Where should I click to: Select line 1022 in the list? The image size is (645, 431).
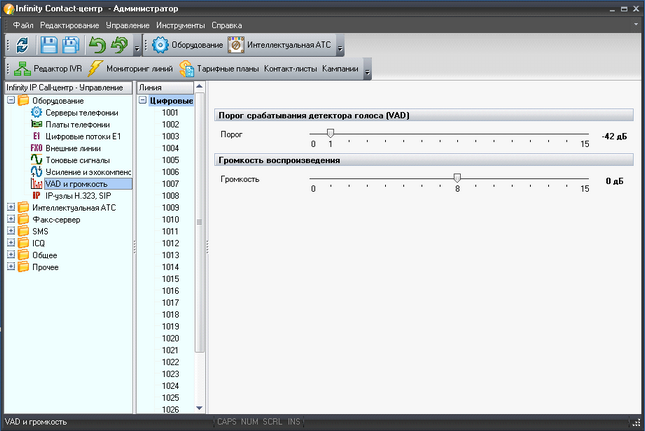[x=170, y=362]
